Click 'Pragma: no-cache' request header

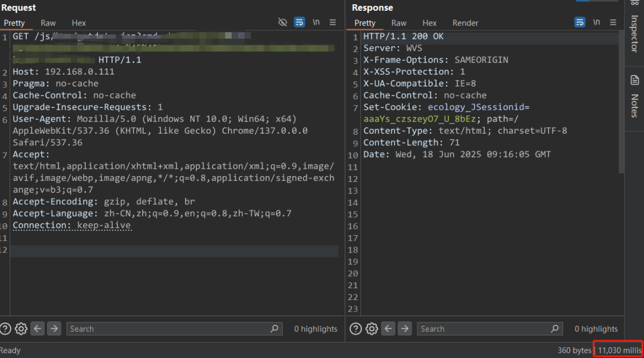(x=55, y=84)
